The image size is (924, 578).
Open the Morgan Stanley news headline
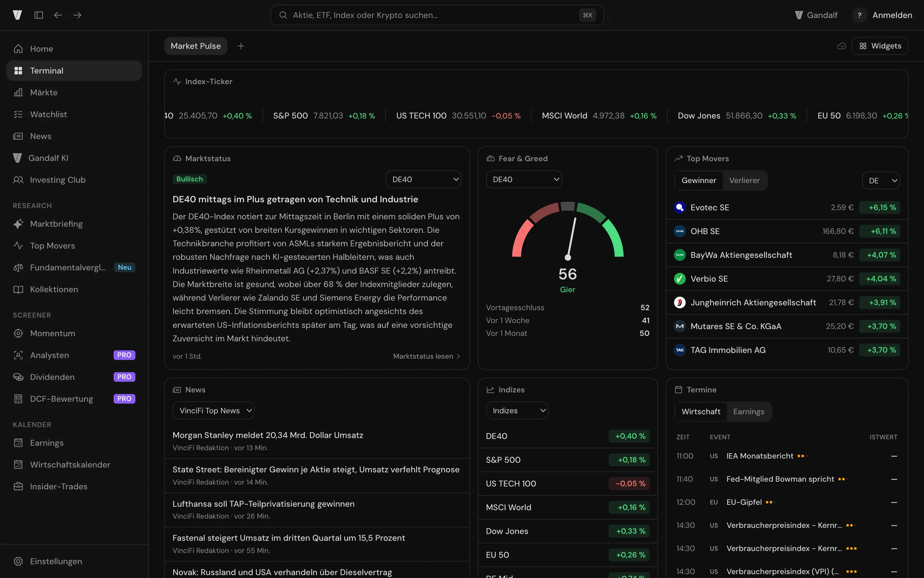[x=268, y=435]
